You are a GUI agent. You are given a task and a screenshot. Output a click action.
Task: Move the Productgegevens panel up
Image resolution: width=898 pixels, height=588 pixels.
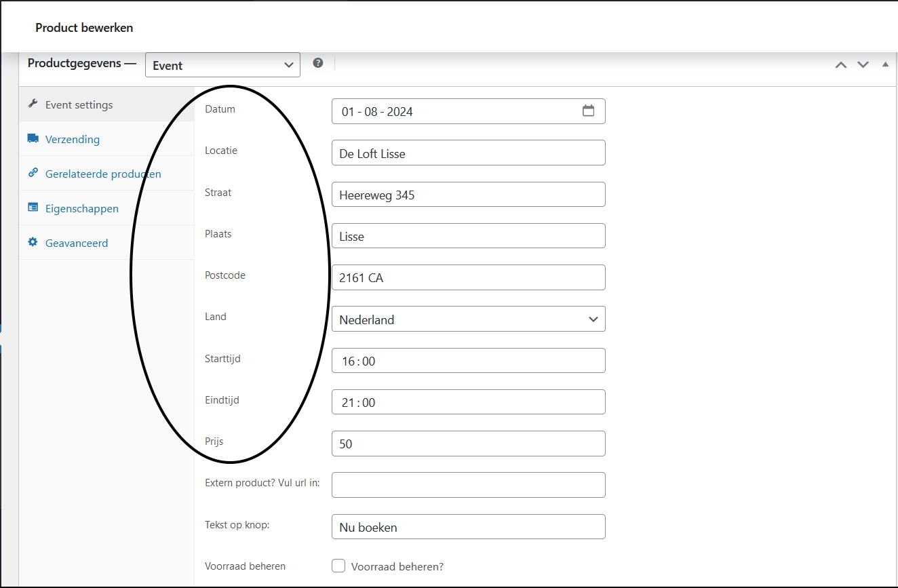(841, 65)
